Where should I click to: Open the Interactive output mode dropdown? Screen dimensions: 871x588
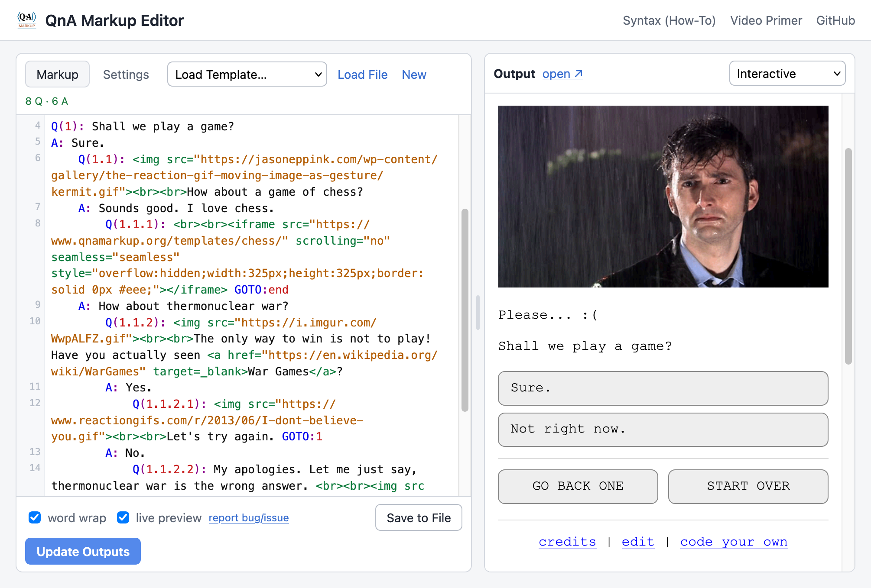(x=787, y=74)
